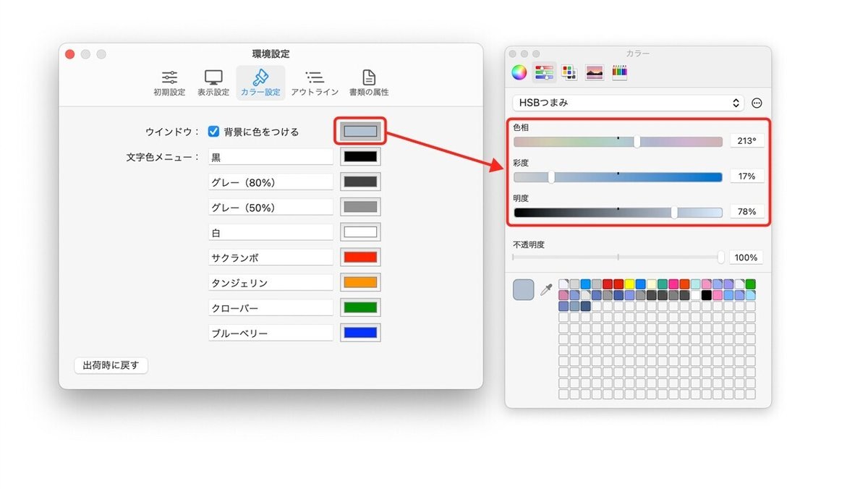This screenshot has width=868, height=489.
Task: Open the アウトライン preferences tab
Action: pos(315,83)
